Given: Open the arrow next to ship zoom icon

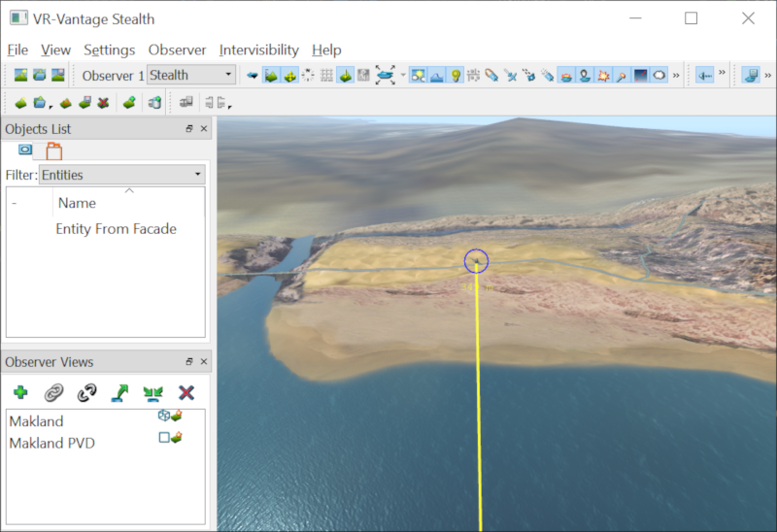Looking at the screenshot, I should click(x=403, y=76).
